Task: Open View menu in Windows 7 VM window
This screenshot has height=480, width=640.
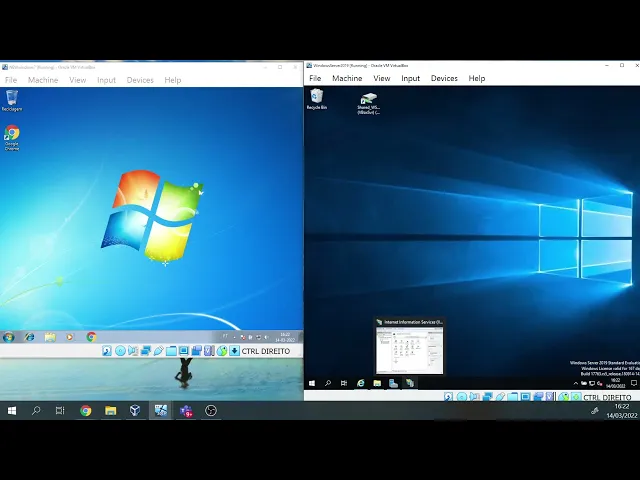Action: pyautogui.click(x=78, y=80)
